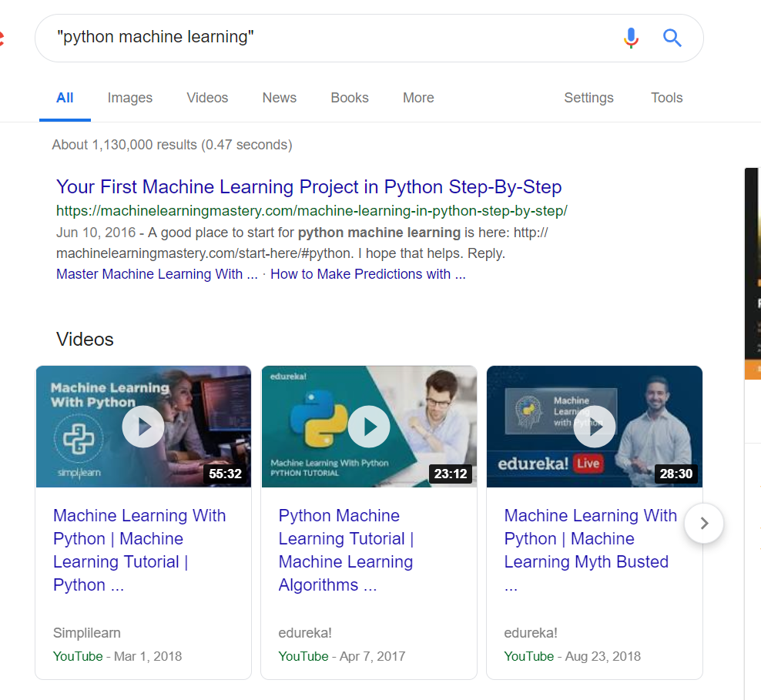Click the blue magnifying glass search icon

click(672, 38)
